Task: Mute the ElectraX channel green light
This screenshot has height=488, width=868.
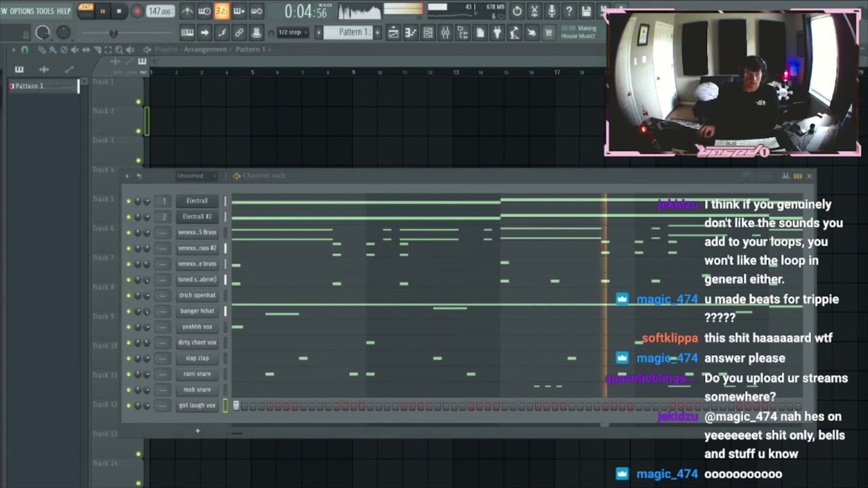Action: [128, 201]
